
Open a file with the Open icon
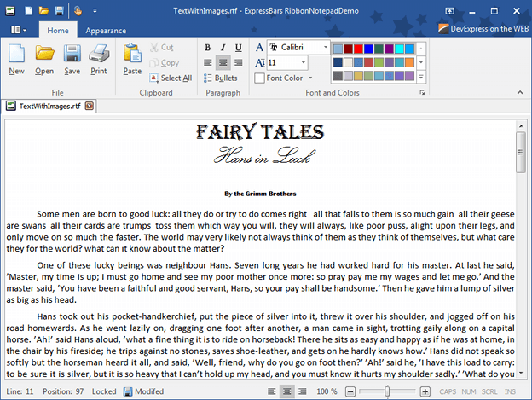coord(44,58)
